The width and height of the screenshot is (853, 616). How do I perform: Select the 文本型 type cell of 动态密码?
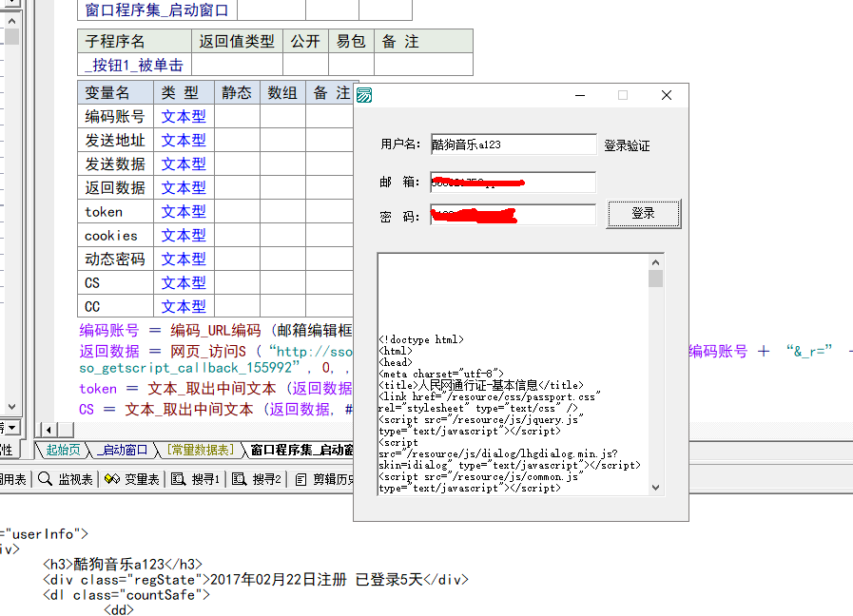click(183, 259)
